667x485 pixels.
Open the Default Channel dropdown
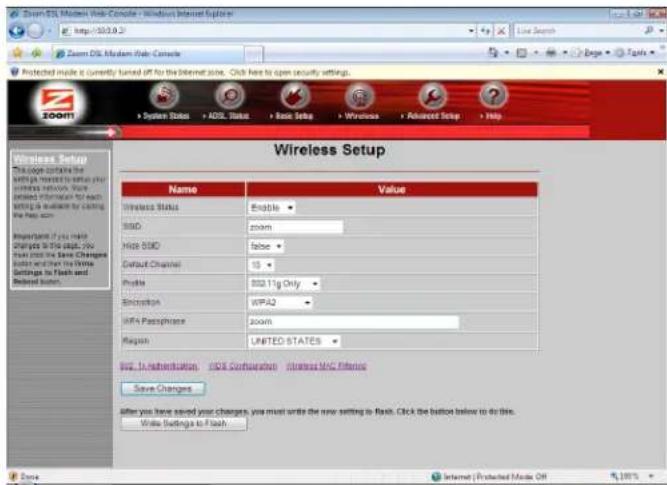[x=261, y=265]
